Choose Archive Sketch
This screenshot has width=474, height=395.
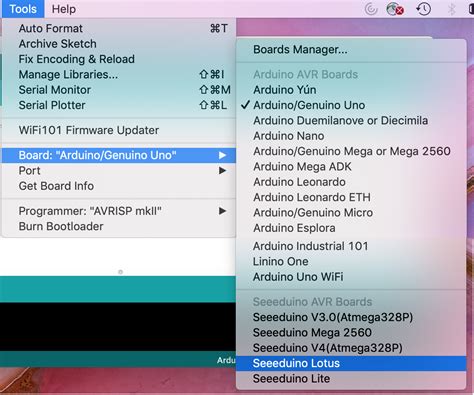coord(119,44)
